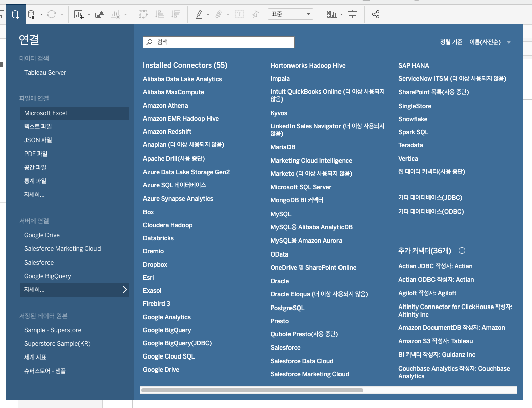
Task: Click the Duplicate Sheet icon
Action: tap(100, 14)
